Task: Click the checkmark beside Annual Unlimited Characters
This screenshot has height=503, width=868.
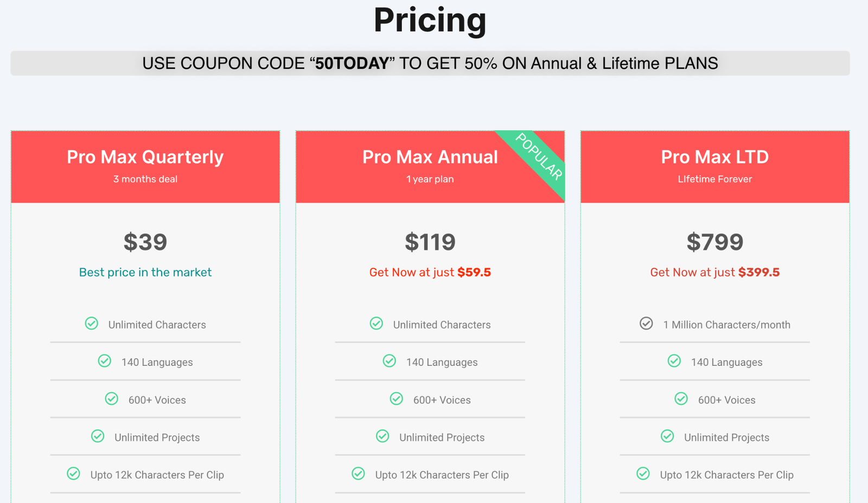Action: tap(376, 324)
